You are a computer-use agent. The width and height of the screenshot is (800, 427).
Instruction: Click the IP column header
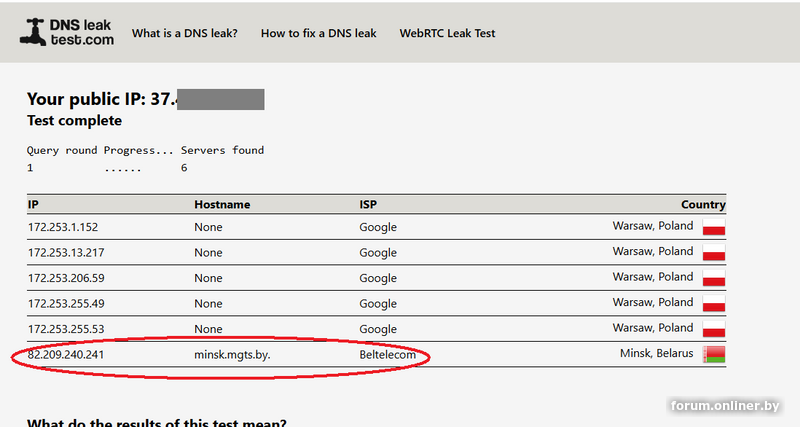[33, 205]
